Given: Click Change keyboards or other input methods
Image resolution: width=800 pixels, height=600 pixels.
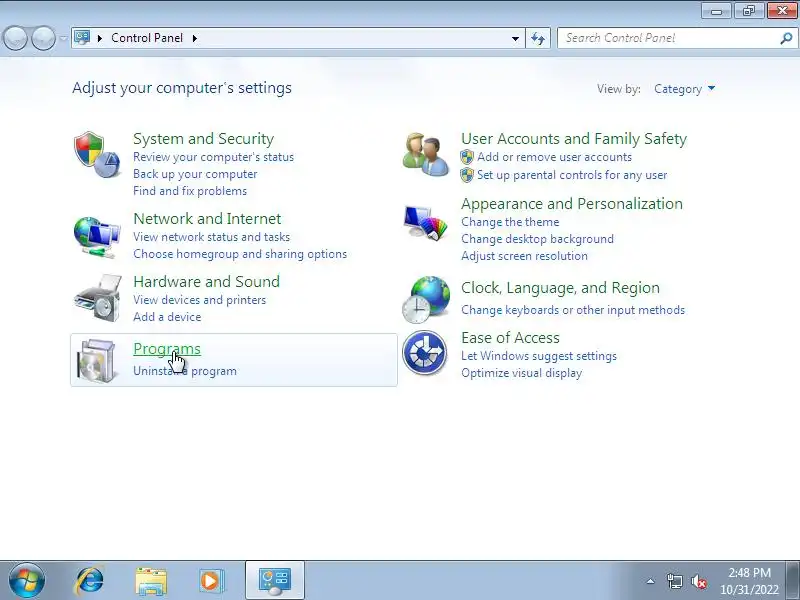Looking at the screenshot, I should [573, 310].
